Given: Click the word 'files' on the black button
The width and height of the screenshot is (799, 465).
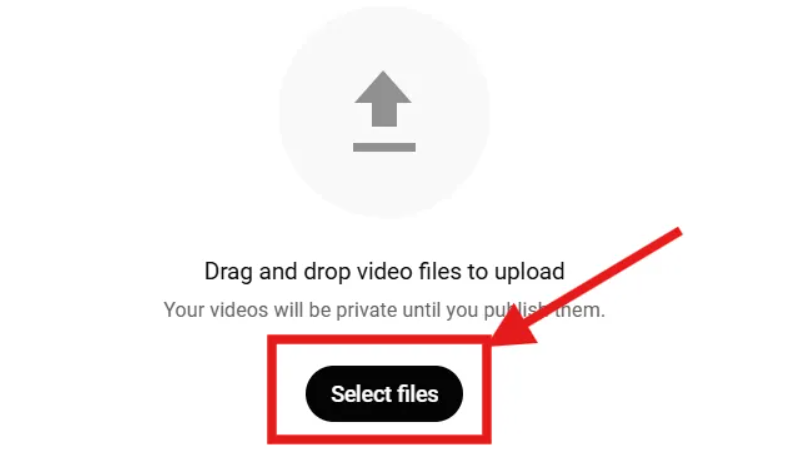Looking at the screenshot, I should tap(418, 394).
